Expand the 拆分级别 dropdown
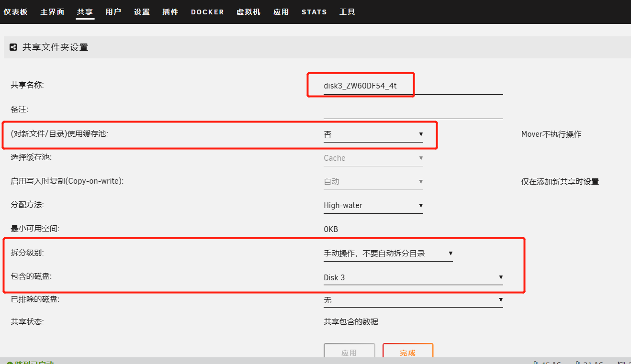Image resolution: width=631 pixels, height=364 pixels. (x=388, y=254)
